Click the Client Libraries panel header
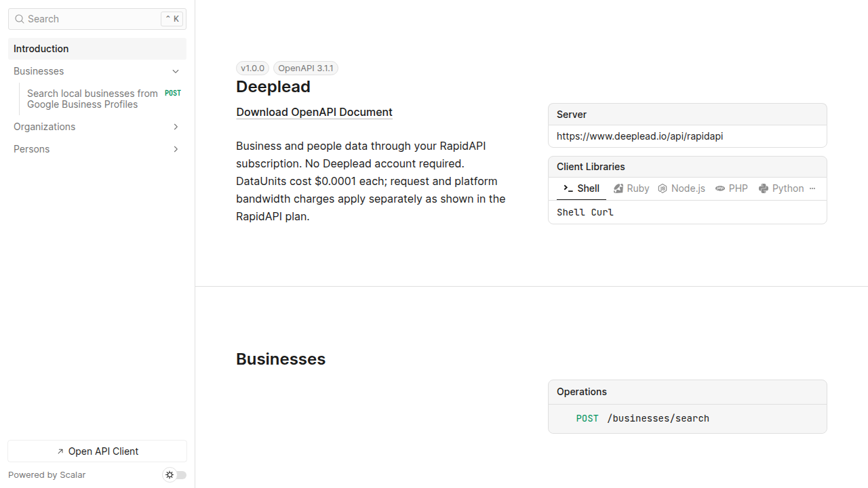 point(688,167)
